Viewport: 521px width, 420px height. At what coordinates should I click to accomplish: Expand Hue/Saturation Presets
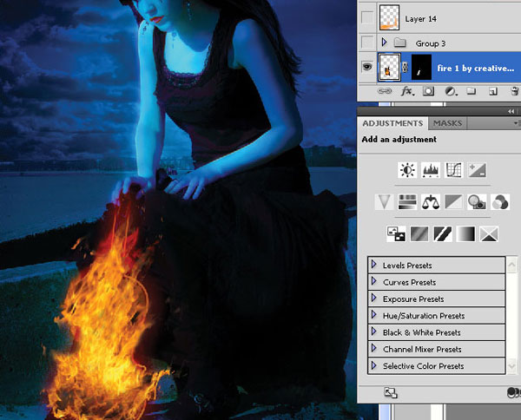(374, 314)
